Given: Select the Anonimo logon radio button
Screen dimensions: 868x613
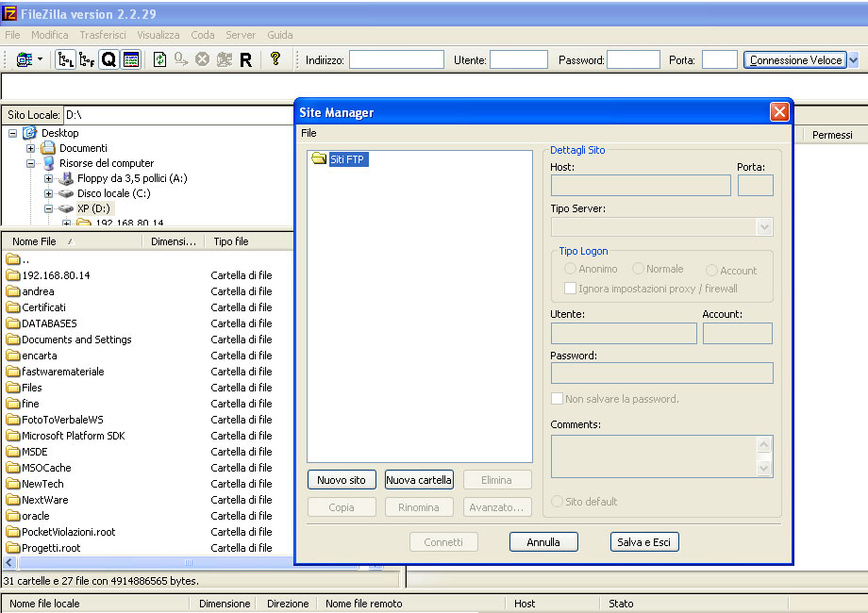Looking at the screenshot, I should [x=570, y=269].
